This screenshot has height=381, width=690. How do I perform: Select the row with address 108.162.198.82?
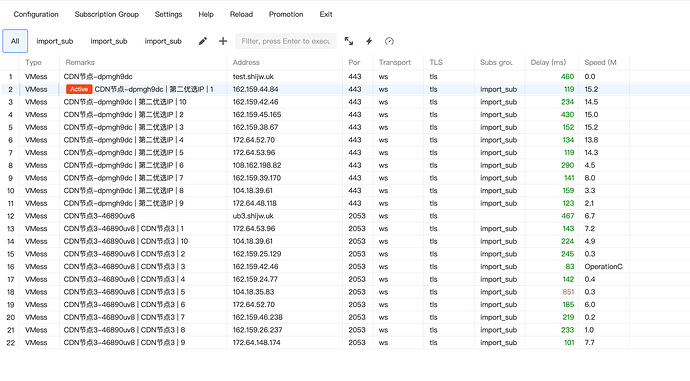[x=315, y=165]
